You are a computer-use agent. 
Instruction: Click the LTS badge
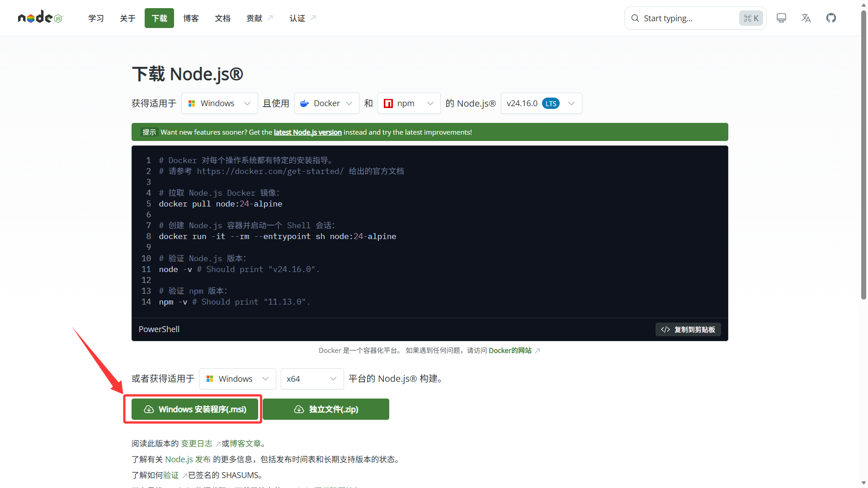551,103
